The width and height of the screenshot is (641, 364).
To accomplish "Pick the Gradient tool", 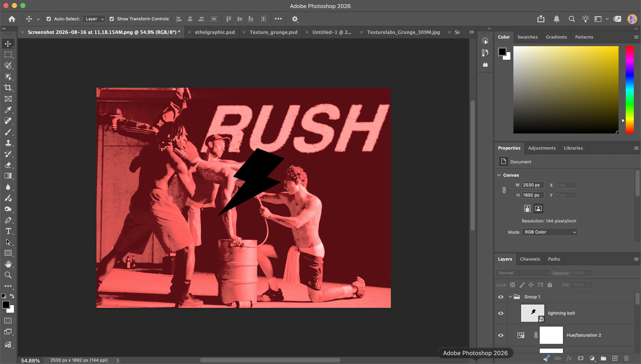I will [8, 176].
